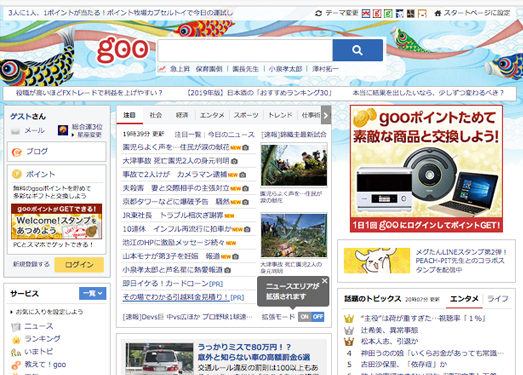Image resolution: width=523 pixels, height=375 pixels.
Task: Open the サービス 一覧 dropdown
Action: click(93, 293)
